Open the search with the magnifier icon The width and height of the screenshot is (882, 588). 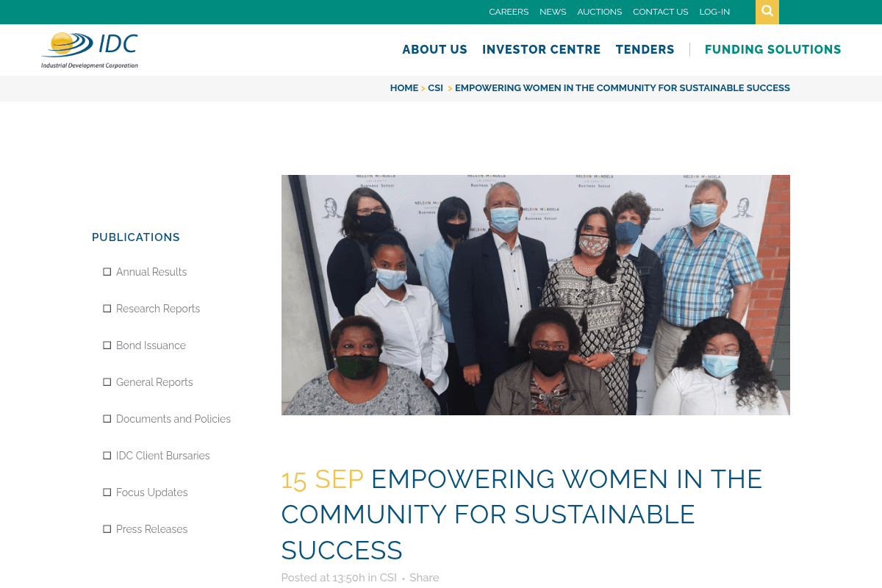pyautogui.click(x=767, y=12)
